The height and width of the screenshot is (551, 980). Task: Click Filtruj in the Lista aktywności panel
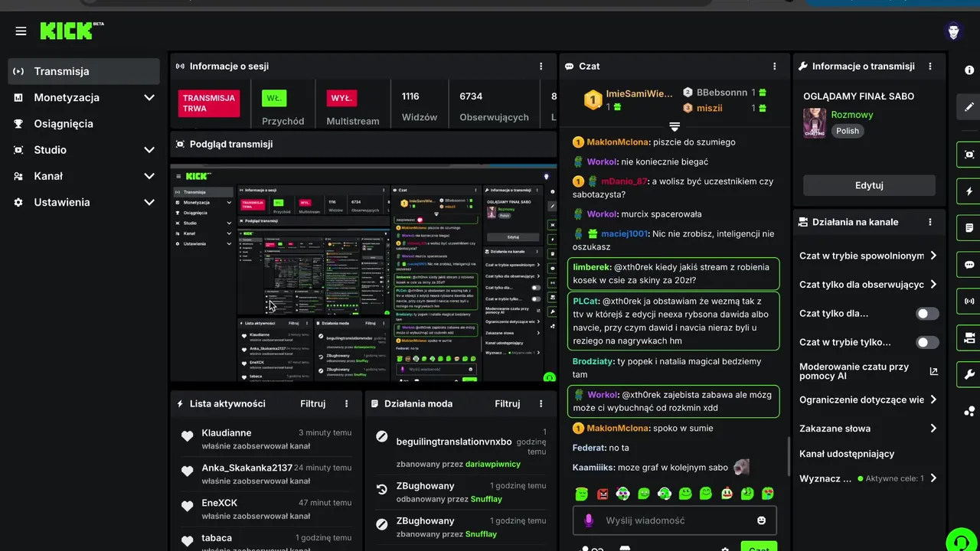[x=312, y=403]
